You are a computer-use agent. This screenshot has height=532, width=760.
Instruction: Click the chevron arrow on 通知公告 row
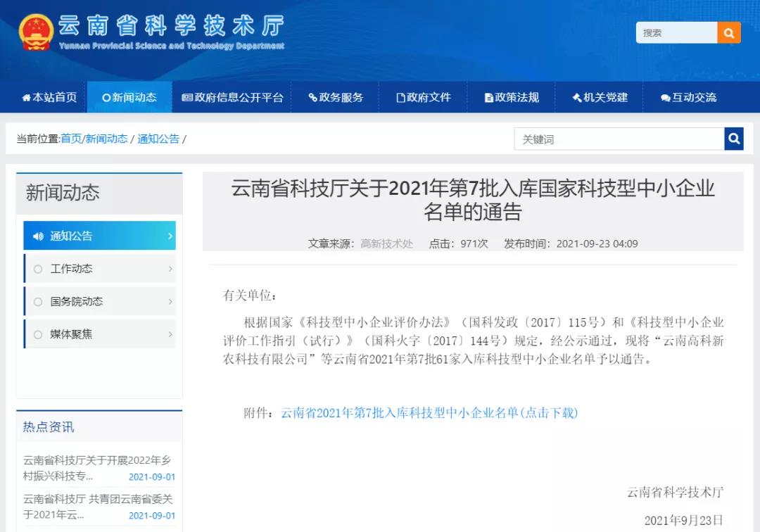pos(170,236)
